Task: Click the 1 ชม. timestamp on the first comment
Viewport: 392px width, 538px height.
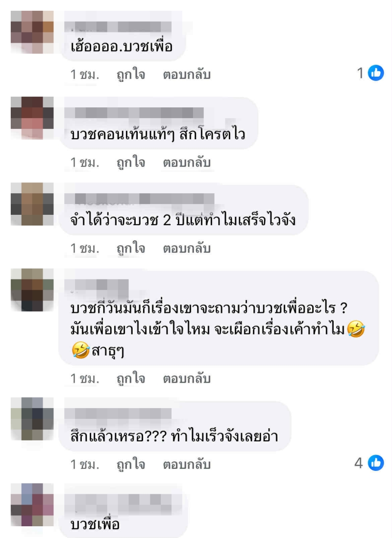Action: 85,75
